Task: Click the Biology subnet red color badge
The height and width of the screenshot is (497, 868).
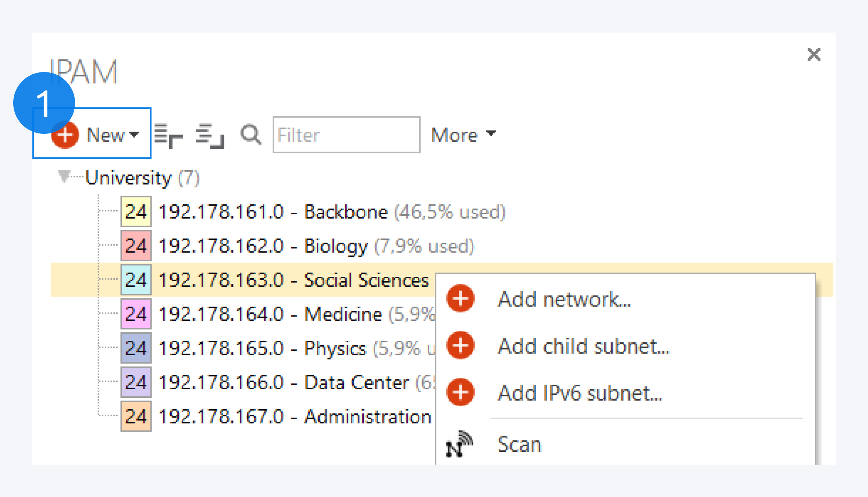Action: coord(136,246)
